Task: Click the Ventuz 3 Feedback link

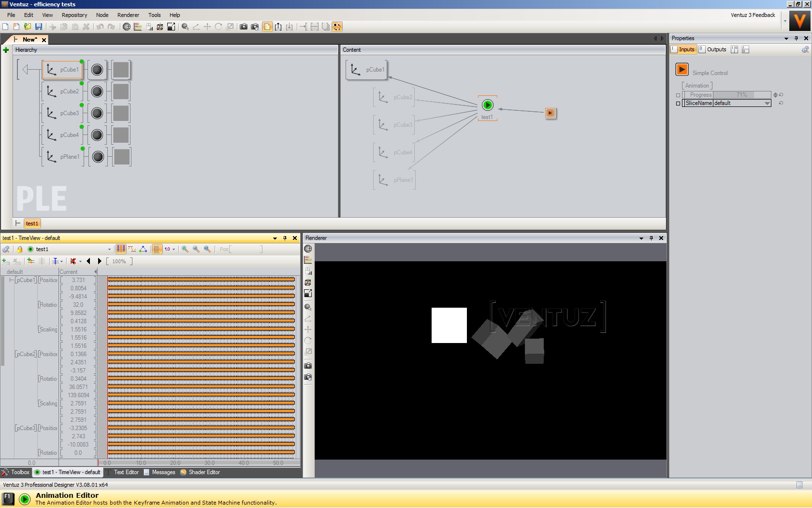Action: pos(753,15)
